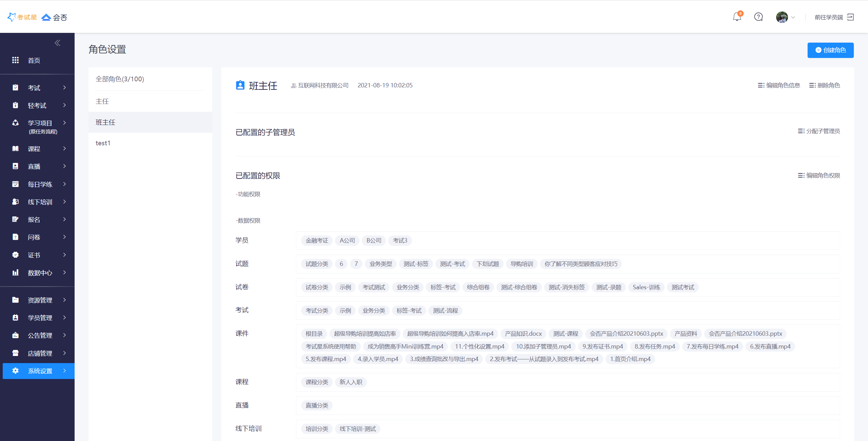The width and height of the screenshot is (868, 441).
Task: Click 编辑角色权限 link
Action: 819,175
